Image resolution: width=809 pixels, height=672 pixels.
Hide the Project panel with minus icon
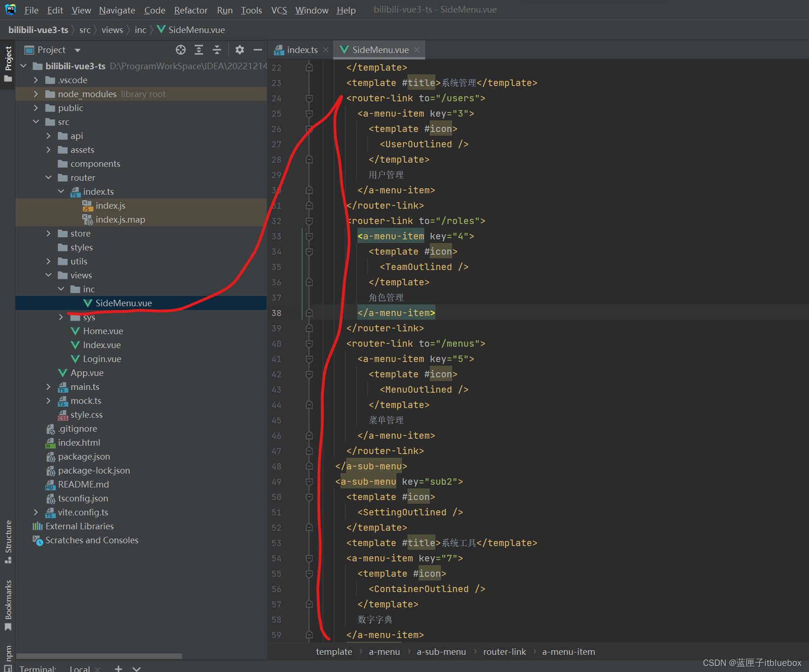[x=258, y=50]
